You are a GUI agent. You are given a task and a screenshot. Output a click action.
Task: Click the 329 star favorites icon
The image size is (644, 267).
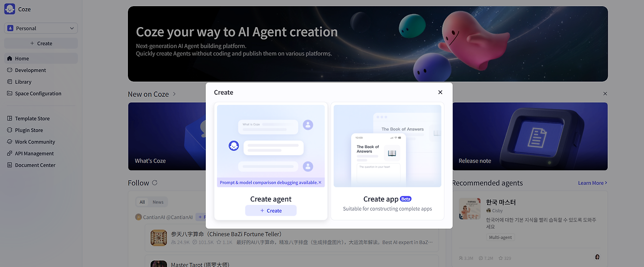[x=500, y=258]
